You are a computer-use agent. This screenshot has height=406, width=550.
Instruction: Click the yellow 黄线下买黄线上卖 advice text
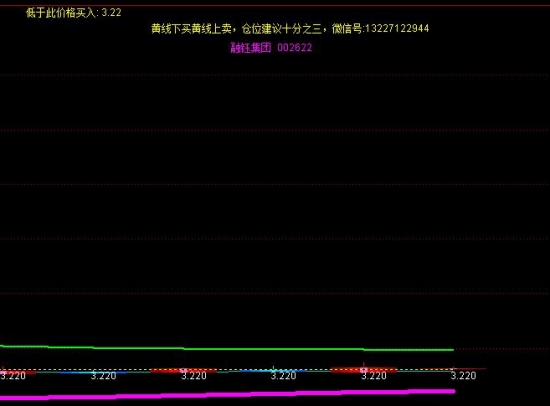tap(191, 28)
